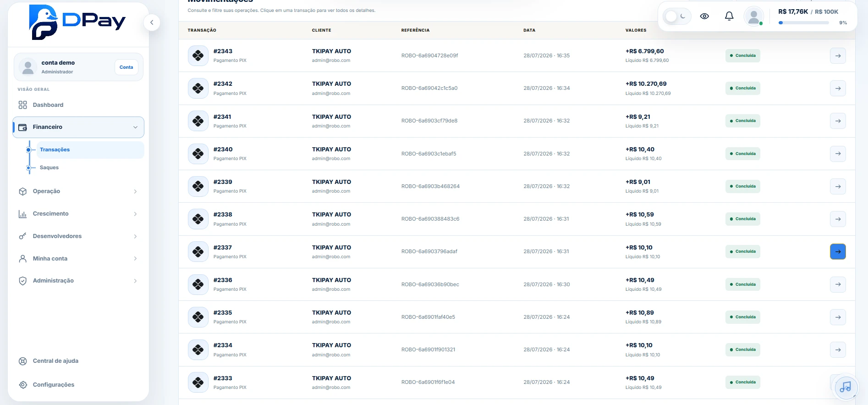The height and width of the screenshot is (405, 868).
Task: Click the DPay logo
Action: click(77, 22)
